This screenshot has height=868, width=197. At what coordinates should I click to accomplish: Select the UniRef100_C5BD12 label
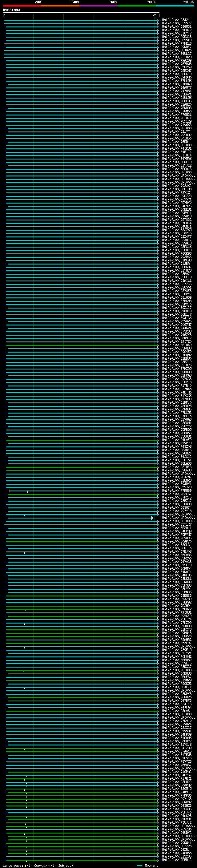click(176, 860)
